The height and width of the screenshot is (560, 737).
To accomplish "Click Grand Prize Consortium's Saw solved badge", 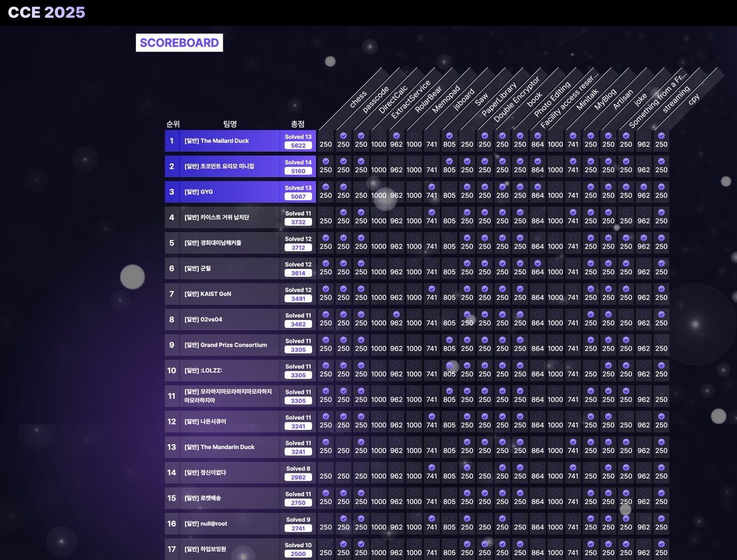I will (450, 340).
